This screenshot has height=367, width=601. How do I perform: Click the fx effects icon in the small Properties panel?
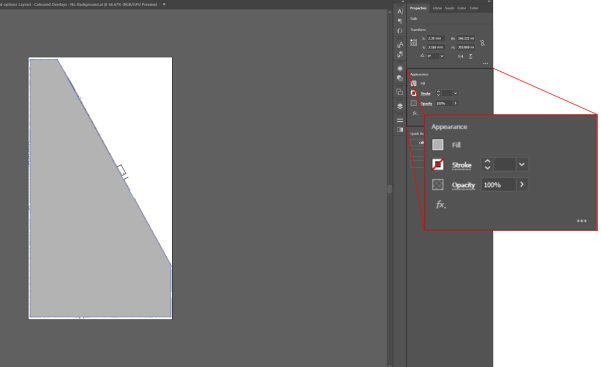click(x=415, y=113)
